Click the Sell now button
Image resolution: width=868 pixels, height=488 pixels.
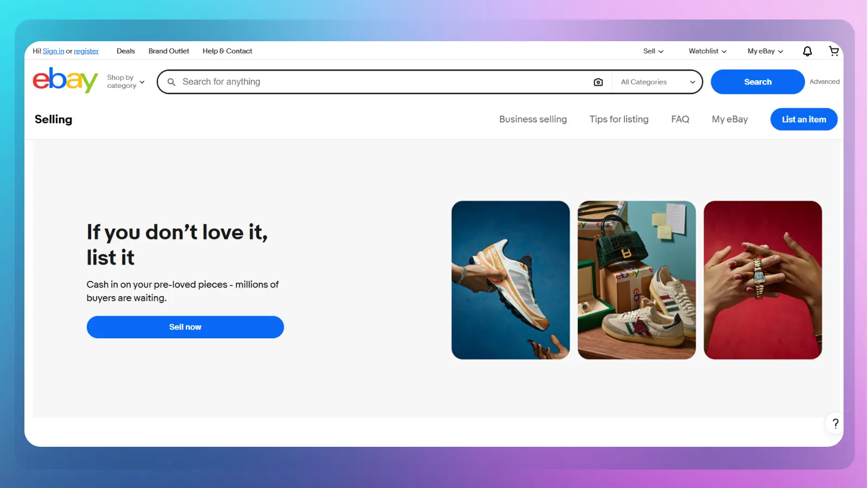(185, 327)
